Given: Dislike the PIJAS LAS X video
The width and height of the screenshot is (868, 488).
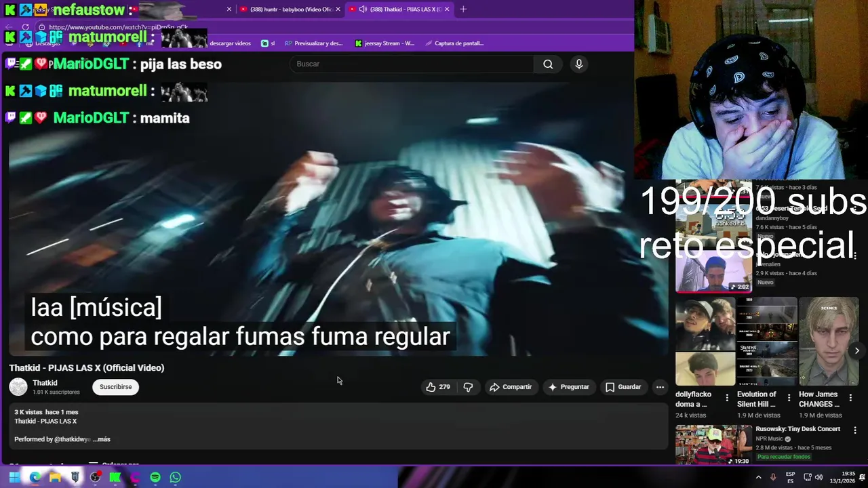Looking at the screenshot, I should pos(468,387).
